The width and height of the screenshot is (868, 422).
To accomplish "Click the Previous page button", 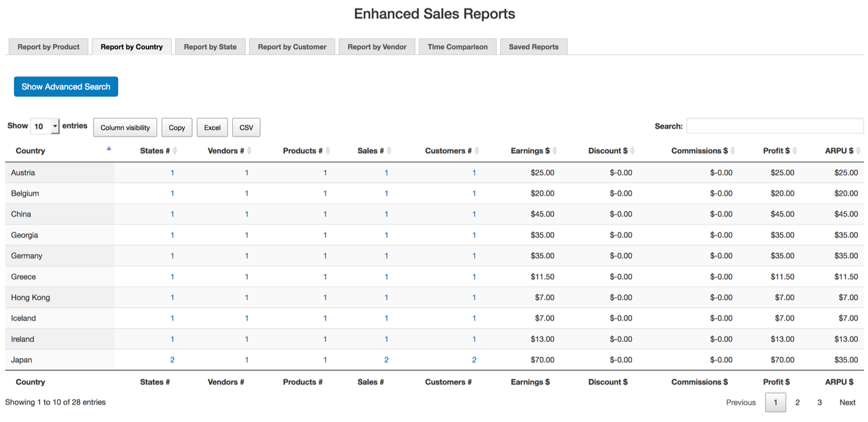I will coord(741,403).
